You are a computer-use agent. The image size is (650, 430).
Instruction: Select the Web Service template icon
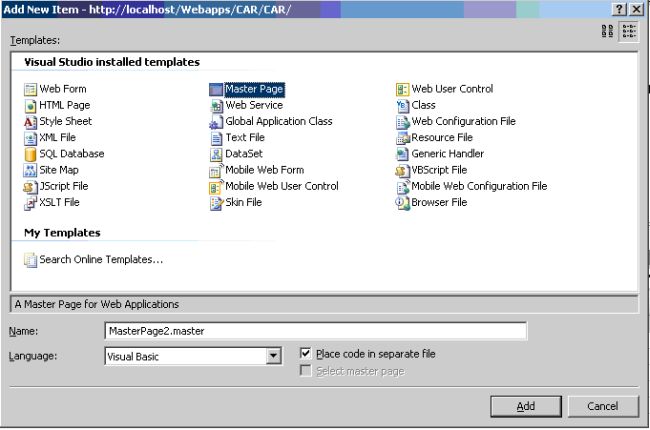coord(216,105)
